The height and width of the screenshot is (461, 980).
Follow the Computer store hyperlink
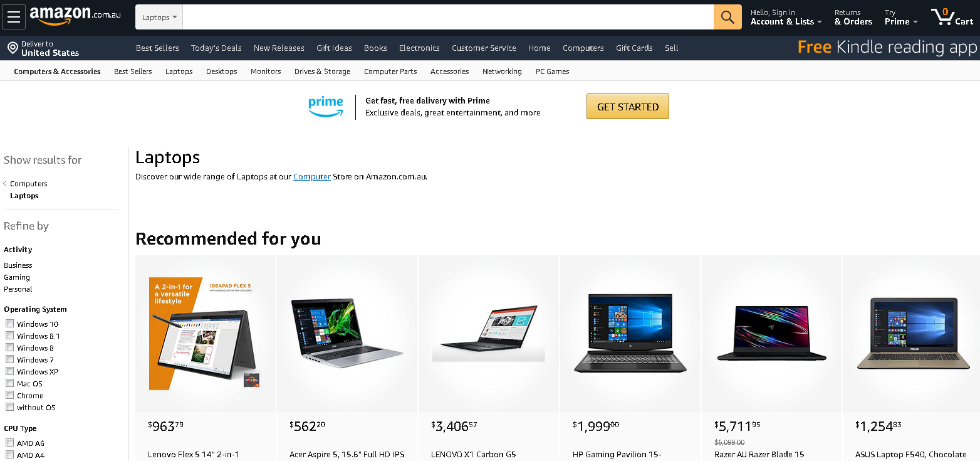(x=312, y=176)
